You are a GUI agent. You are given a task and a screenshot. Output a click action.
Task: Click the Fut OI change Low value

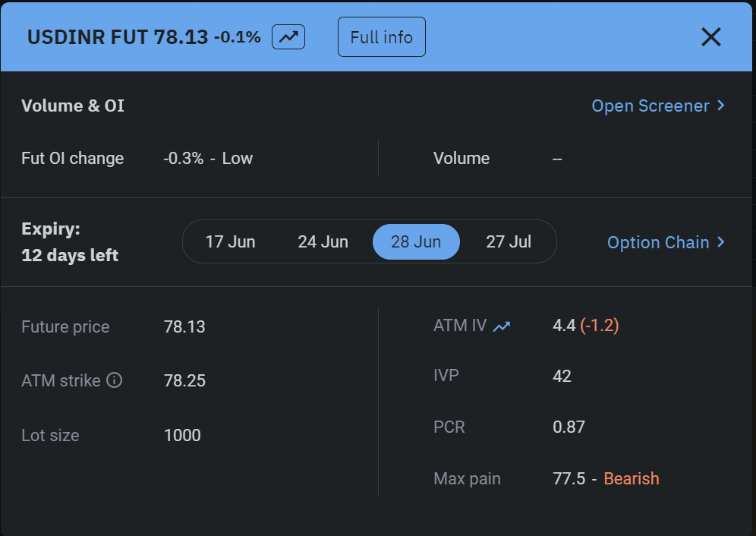(238, 158)
